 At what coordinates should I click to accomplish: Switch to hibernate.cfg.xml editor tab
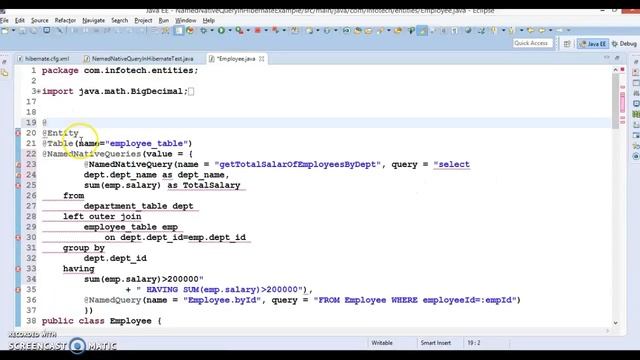point(43,59)
